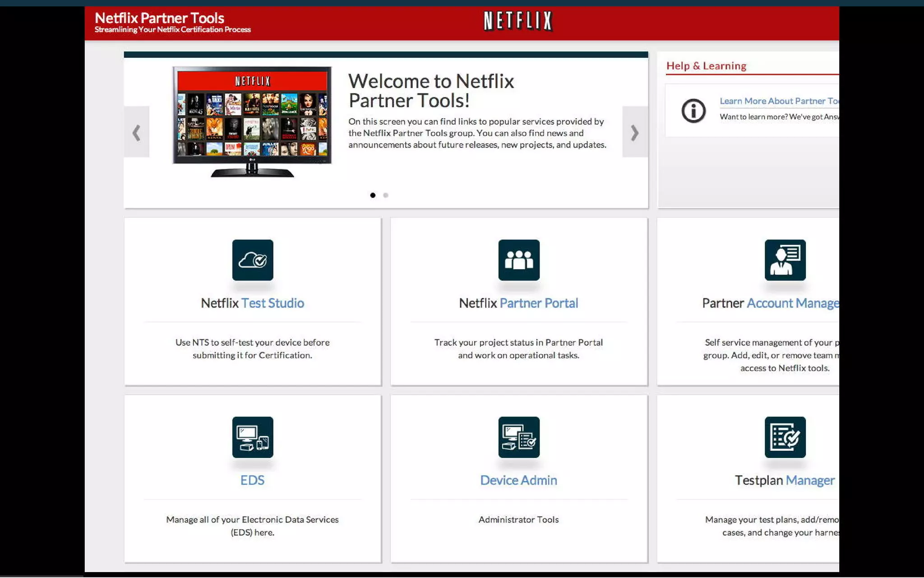
Task: Open the Device Admin title link
Action: click(x=518, y=480)
